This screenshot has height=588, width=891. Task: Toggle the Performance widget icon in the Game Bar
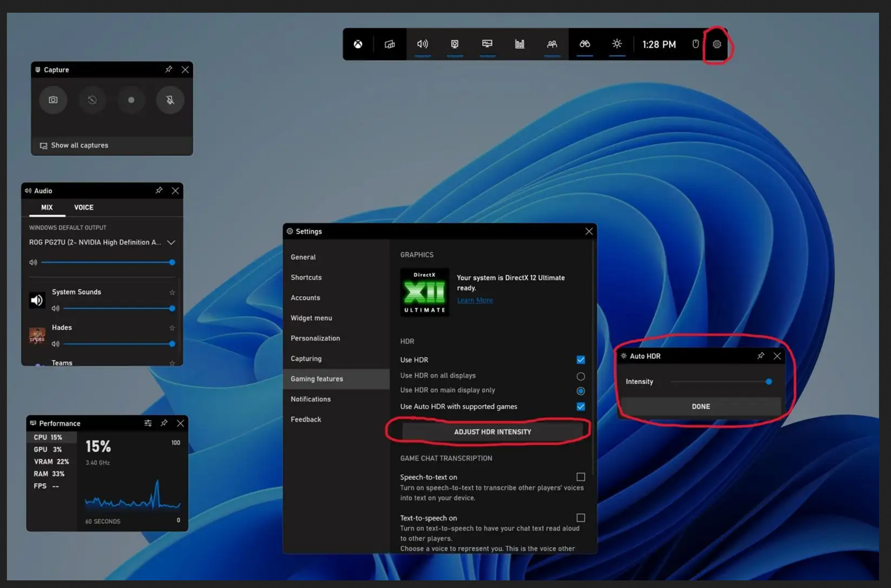tap(487, 44)
